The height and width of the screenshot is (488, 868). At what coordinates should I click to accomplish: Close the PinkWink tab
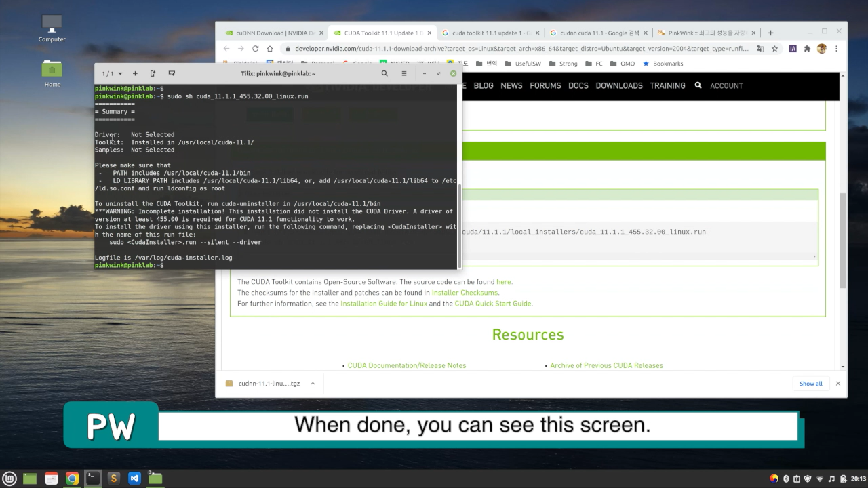pyautogui.click(x=753, y=33)
